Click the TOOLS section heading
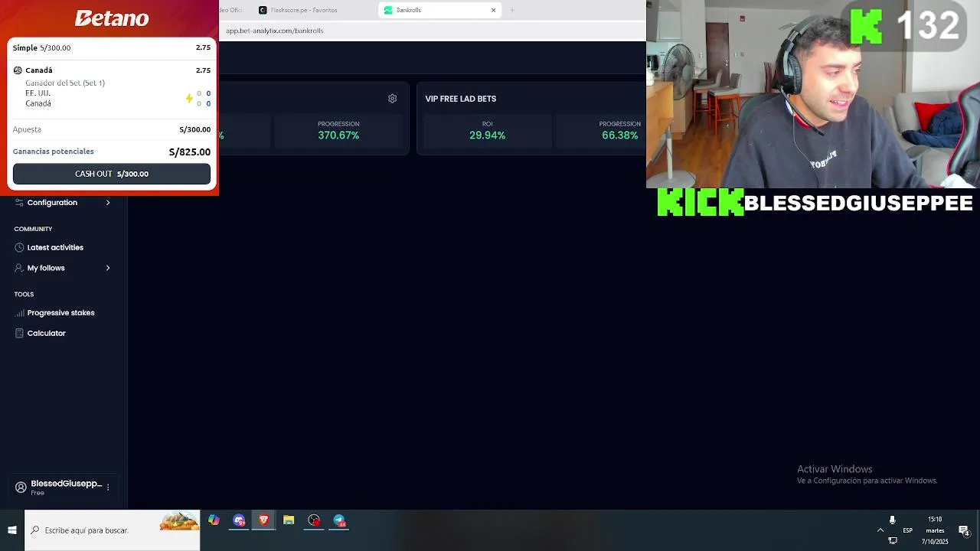This screenshot has height=551, width=980. pos(24,294)
